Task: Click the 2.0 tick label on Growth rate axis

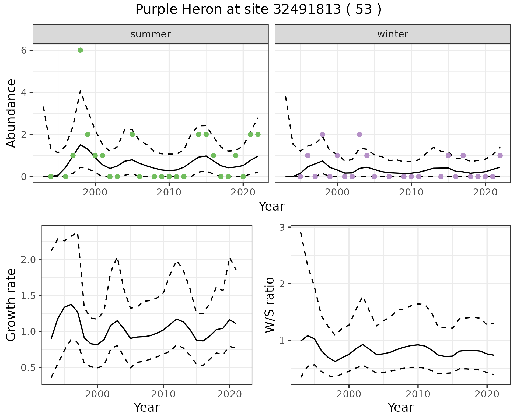Action: pos(28,260)
